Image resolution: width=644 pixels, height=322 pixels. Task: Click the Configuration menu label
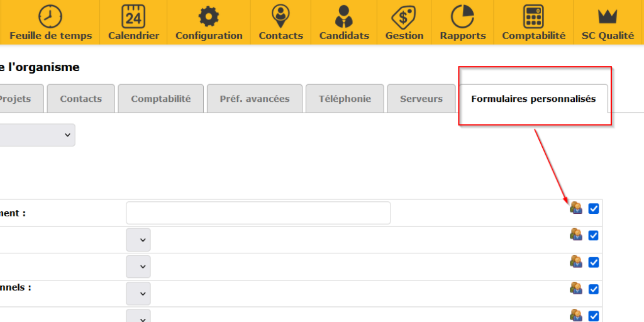(x=209, y=36)
